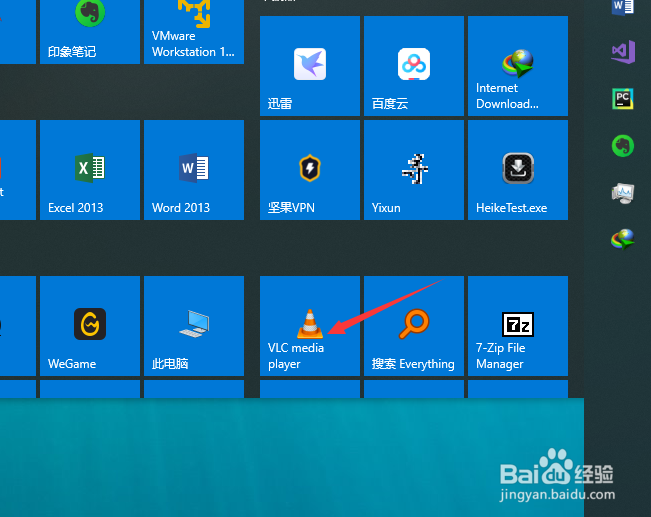Click the green Evernote icon in sidebar
This screenshot has height=517, width=651.
pos(623,146)
